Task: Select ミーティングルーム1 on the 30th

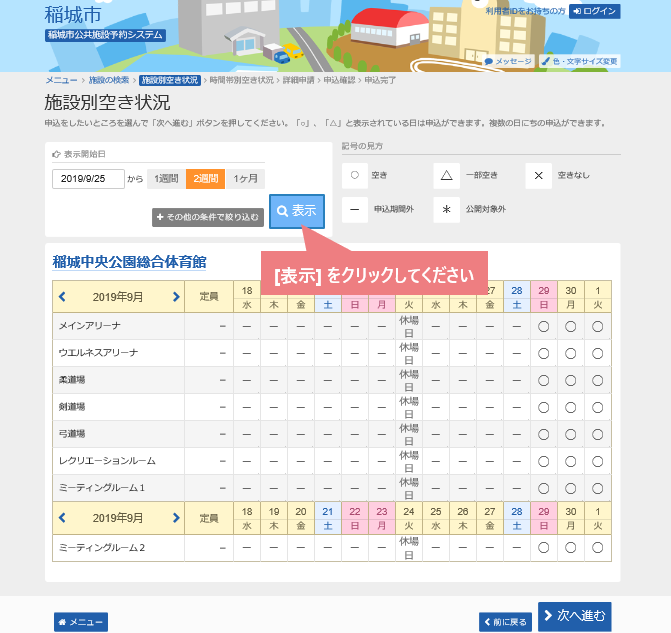Action: pos(570,488)
